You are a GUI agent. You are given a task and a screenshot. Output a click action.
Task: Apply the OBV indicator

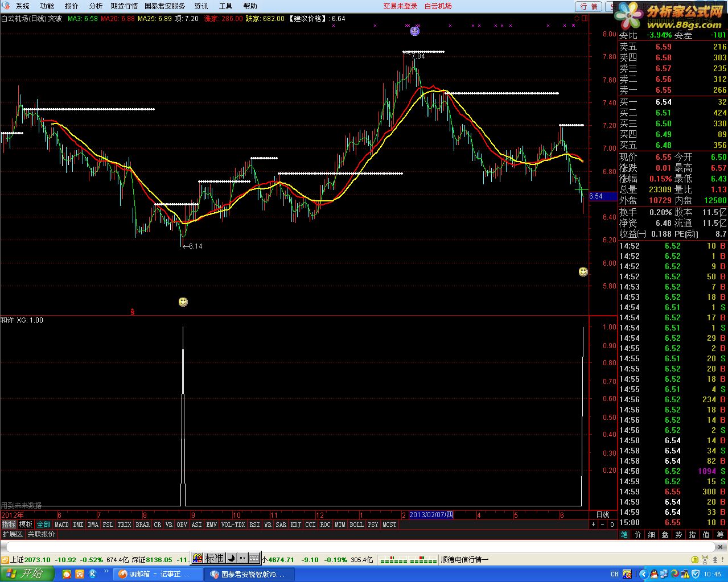tap(182, 525)
